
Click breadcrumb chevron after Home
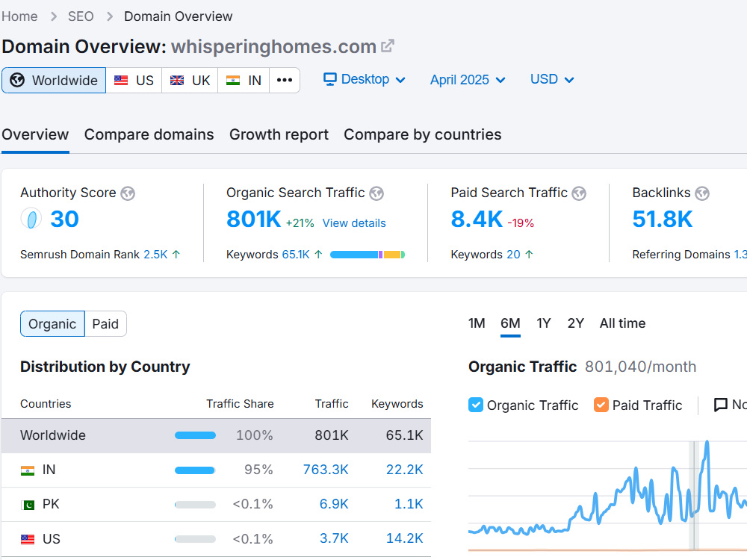click(53, 16)
